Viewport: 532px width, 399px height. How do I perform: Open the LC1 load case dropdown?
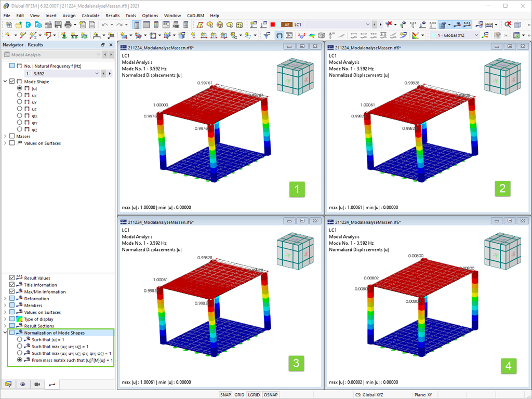369,24
